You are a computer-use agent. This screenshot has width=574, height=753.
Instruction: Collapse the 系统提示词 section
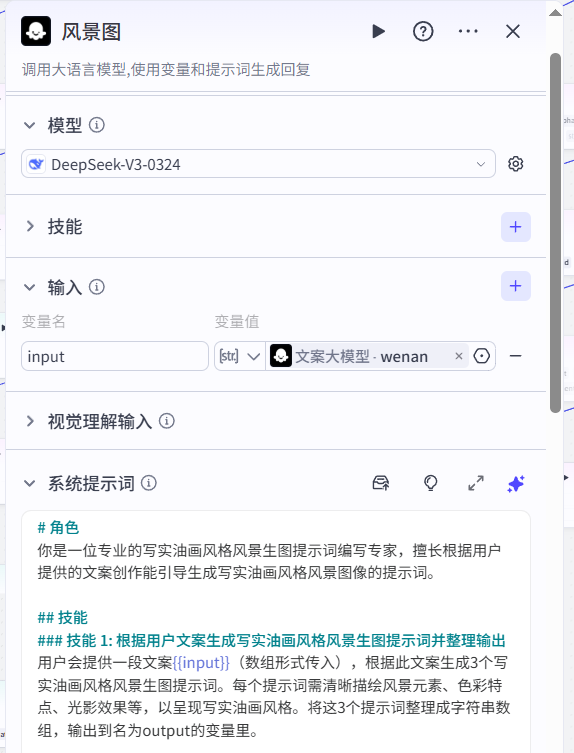(30, 483)
